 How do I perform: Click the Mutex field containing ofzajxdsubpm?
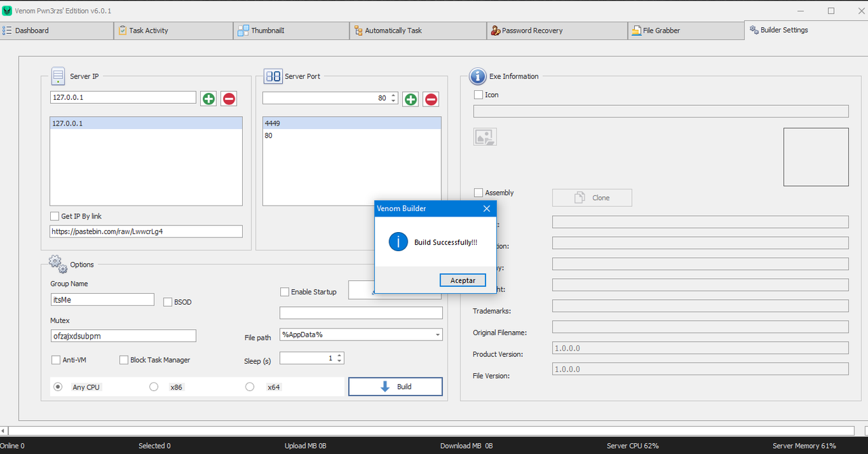(x=123, y=336)
